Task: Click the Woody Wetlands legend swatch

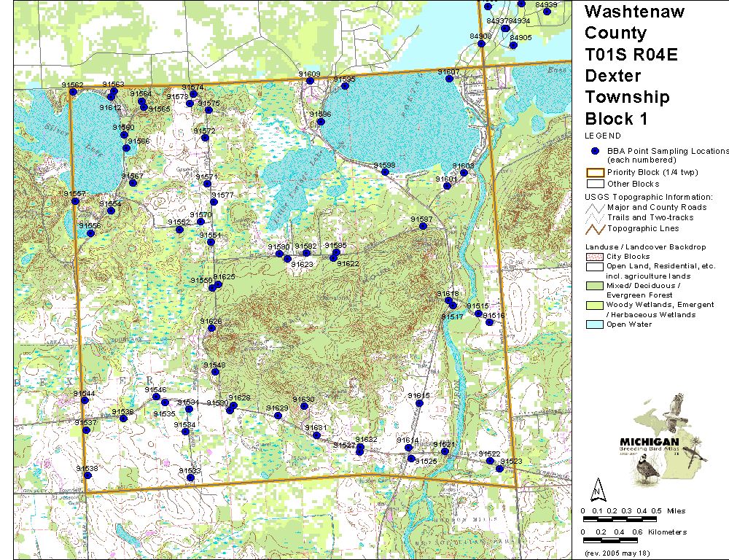Action: (594, 305)
